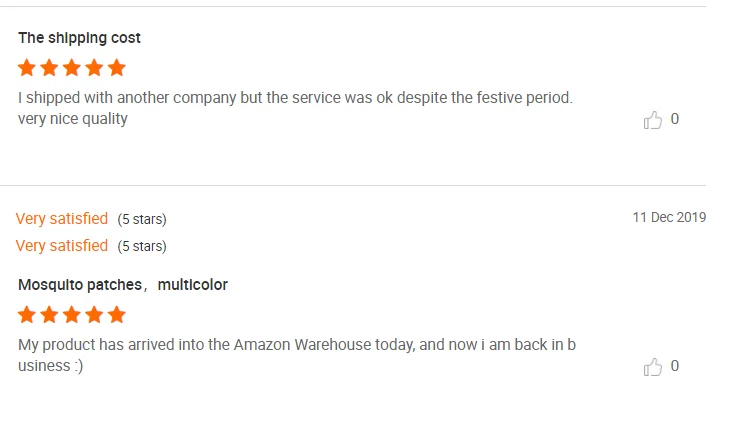The height and width of the screenshot is (422, 751).
Task: Click the 11 Dec 2019 review date
Action: point(669,217)
